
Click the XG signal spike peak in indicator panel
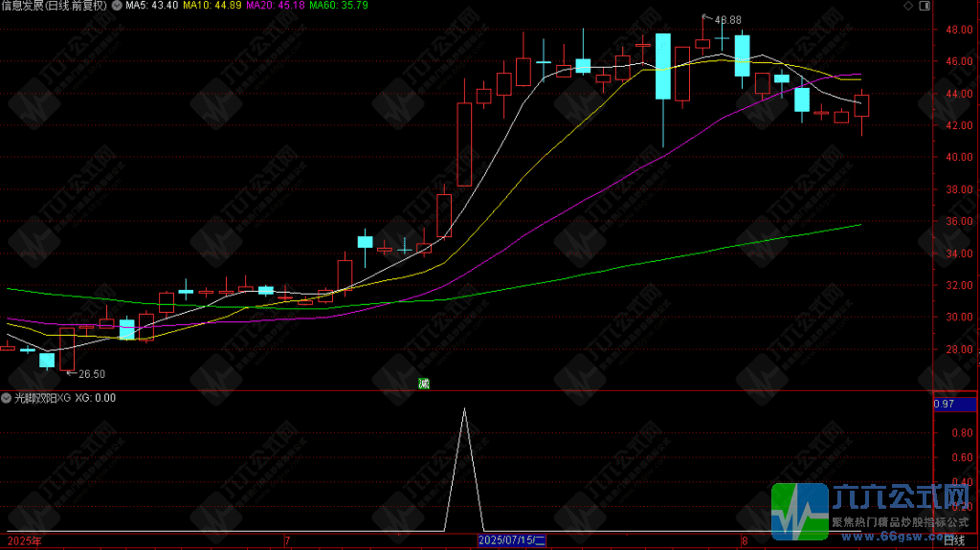coord(464,410)
